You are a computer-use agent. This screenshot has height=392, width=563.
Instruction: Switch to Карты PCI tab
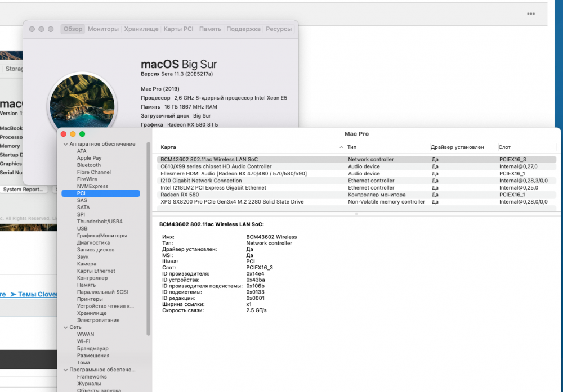coord(178,29)
